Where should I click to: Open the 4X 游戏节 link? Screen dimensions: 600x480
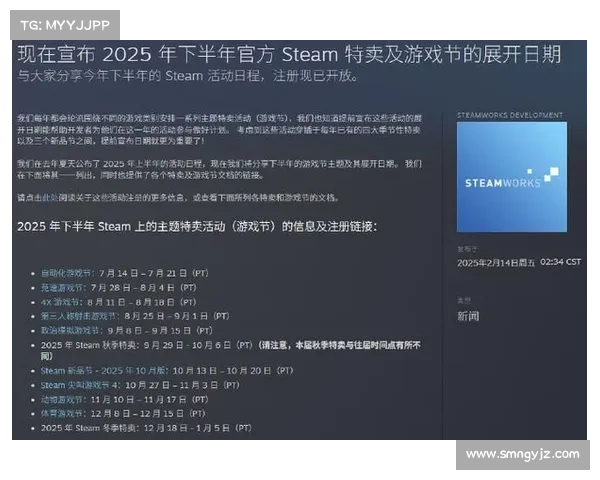(x=60, y=302)
